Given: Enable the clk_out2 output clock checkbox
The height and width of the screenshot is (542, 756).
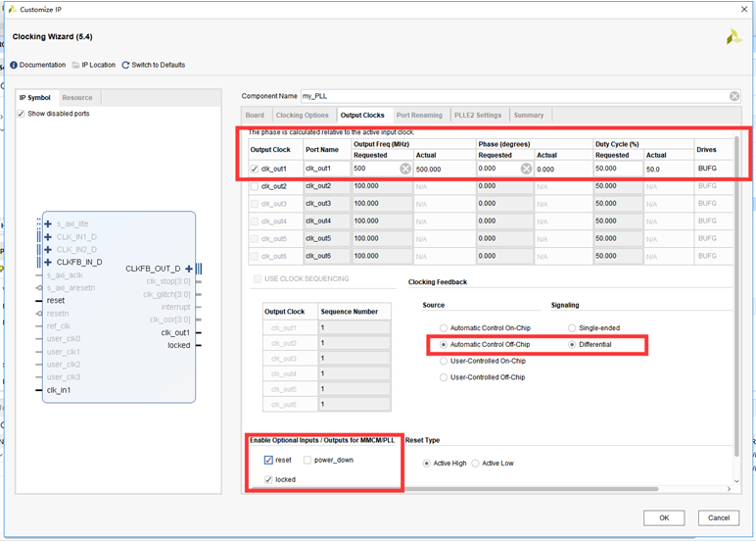Looking at the screenshot, I should [254, 186].
